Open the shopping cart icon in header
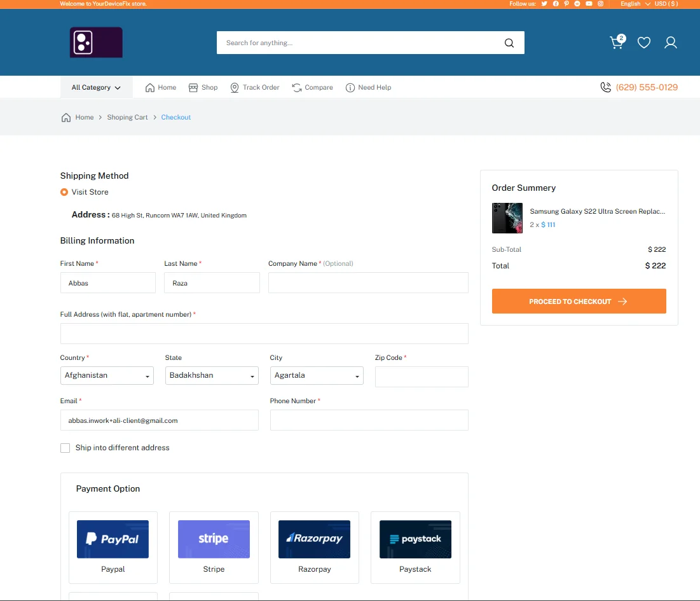Image resolution: width=700 pixels, height=601 pixels. (x=616, y=43)
